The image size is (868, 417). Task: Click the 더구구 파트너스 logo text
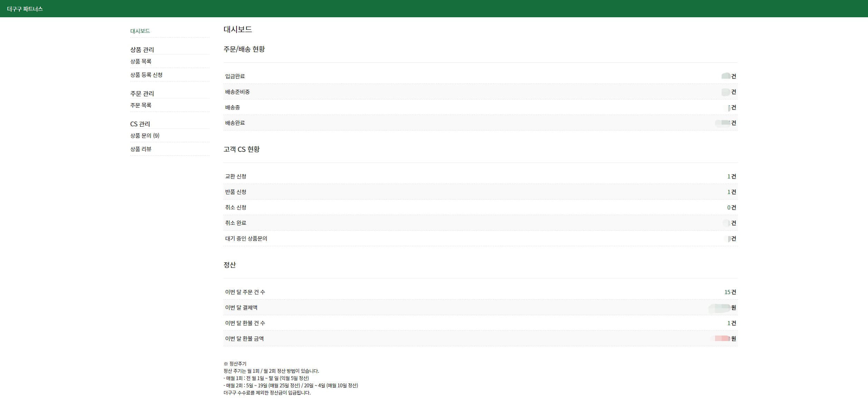click(x=25, y=9)
